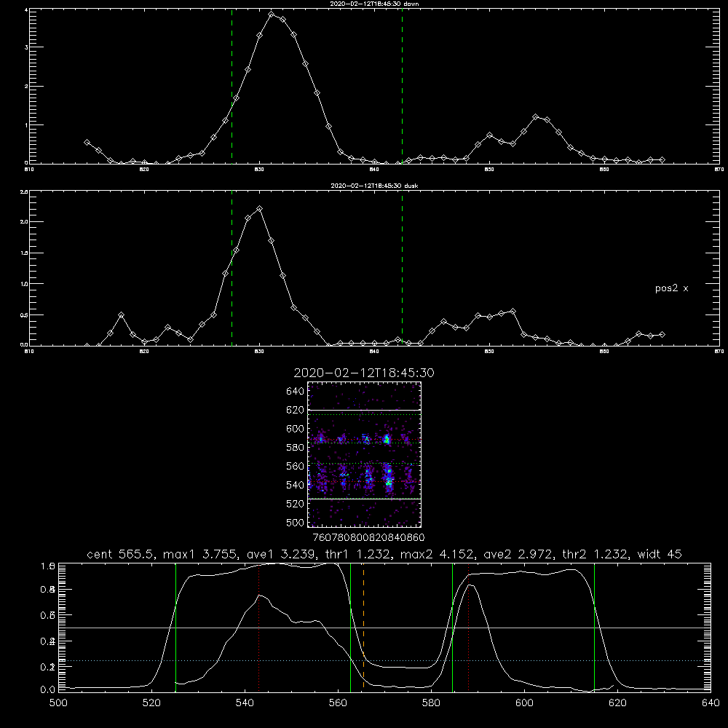This screenshot has height=728, width=728.
Task: Click the spectral image x-axis label '760780800820840860'
Action: click(x=368, y=537)
